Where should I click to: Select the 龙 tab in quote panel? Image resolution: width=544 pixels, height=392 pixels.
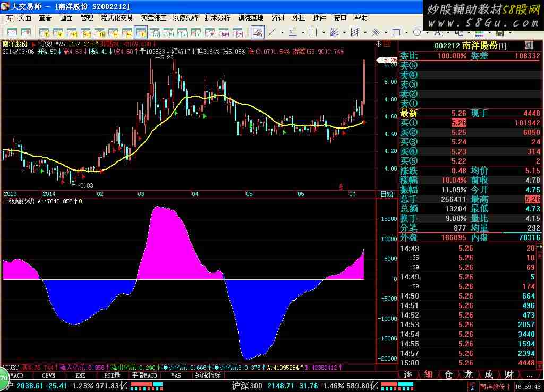tap(469, 374)
